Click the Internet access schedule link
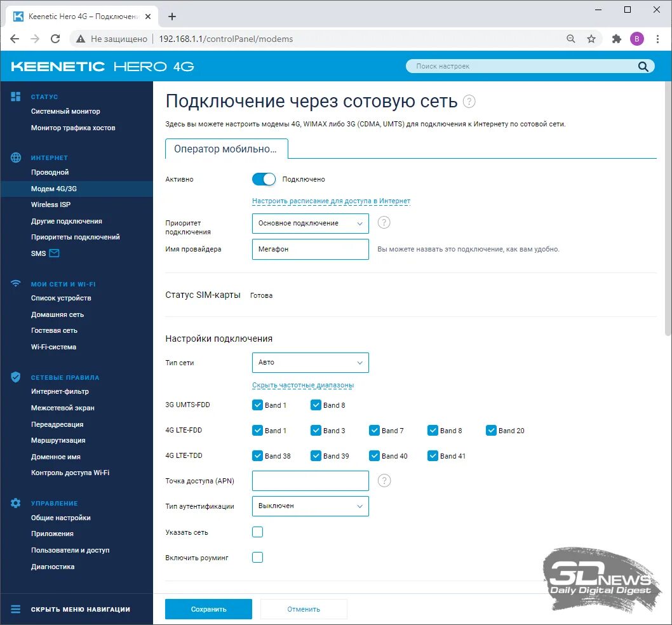Screen dimensions: 672x625 point(331,201)
